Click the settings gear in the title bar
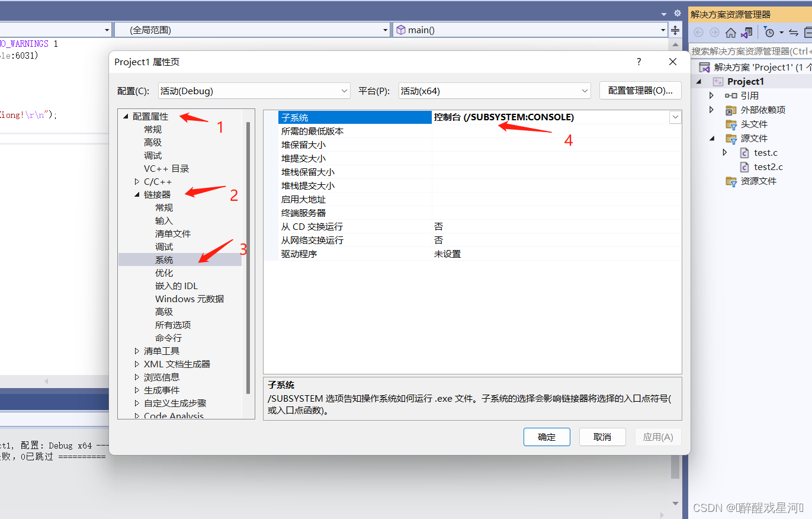The height and width of the screenshot is (519, 812). pos(677,12)
